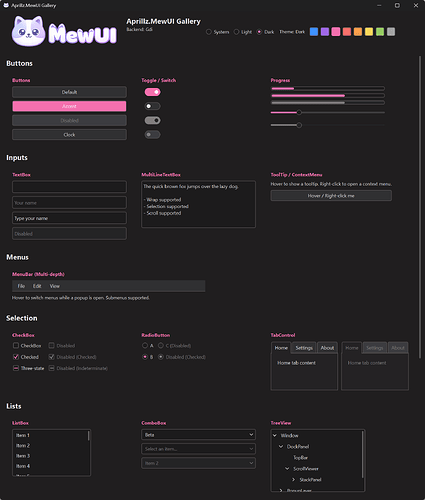
Task: Switch to the Home tab
Action: [x=281, y=348]
